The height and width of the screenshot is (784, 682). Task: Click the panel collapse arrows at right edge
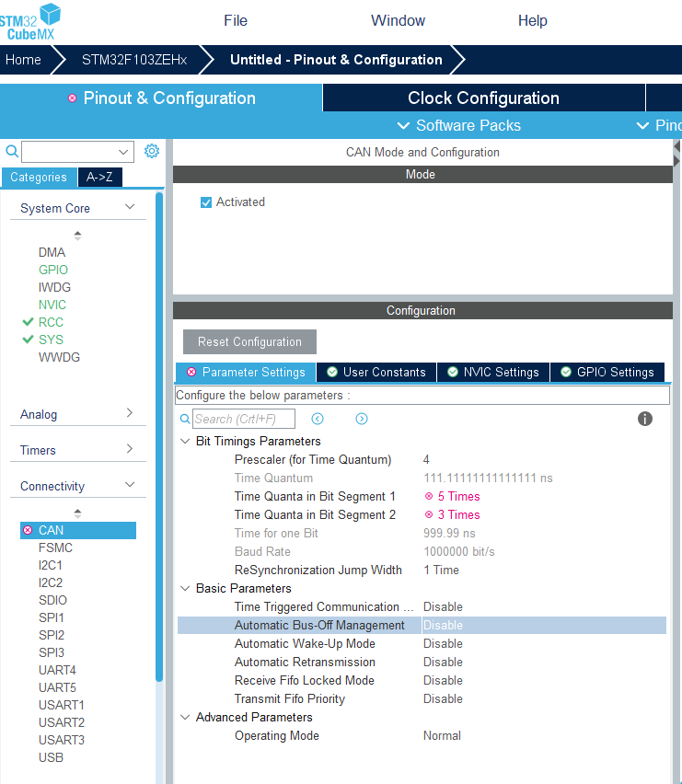point(677,154)
